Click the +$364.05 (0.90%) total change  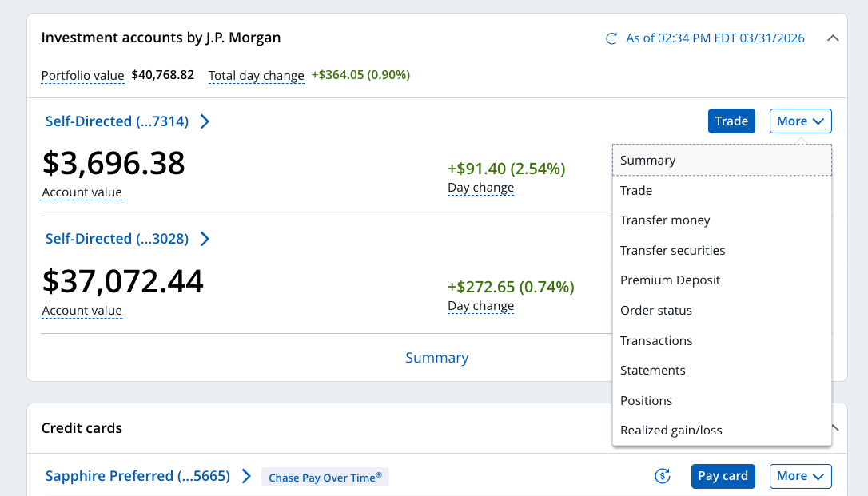[361, 75]
